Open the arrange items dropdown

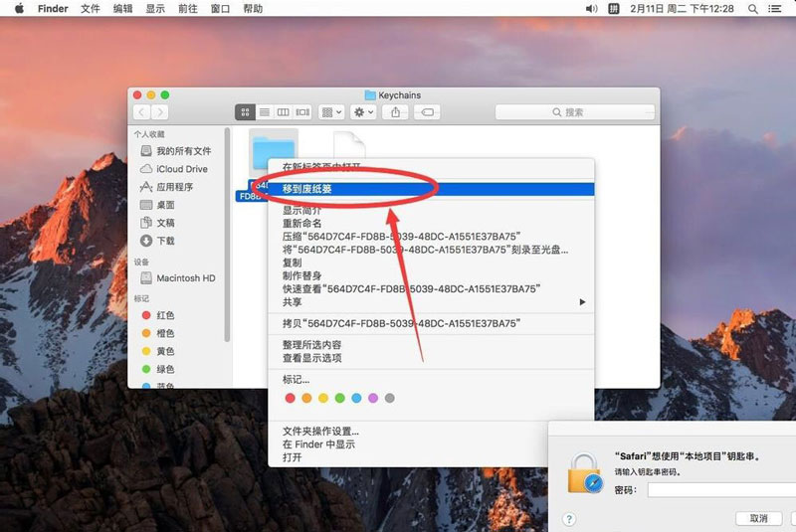332,112
